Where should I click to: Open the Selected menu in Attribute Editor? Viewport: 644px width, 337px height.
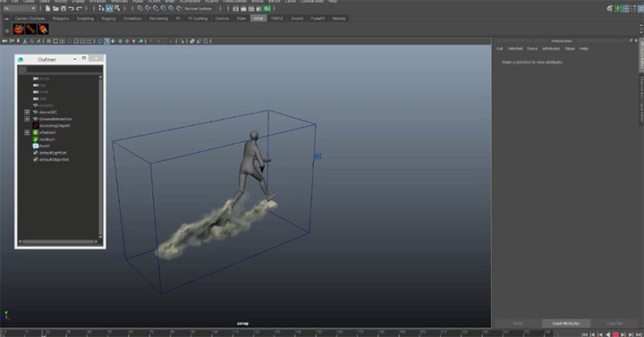point(515,48)
